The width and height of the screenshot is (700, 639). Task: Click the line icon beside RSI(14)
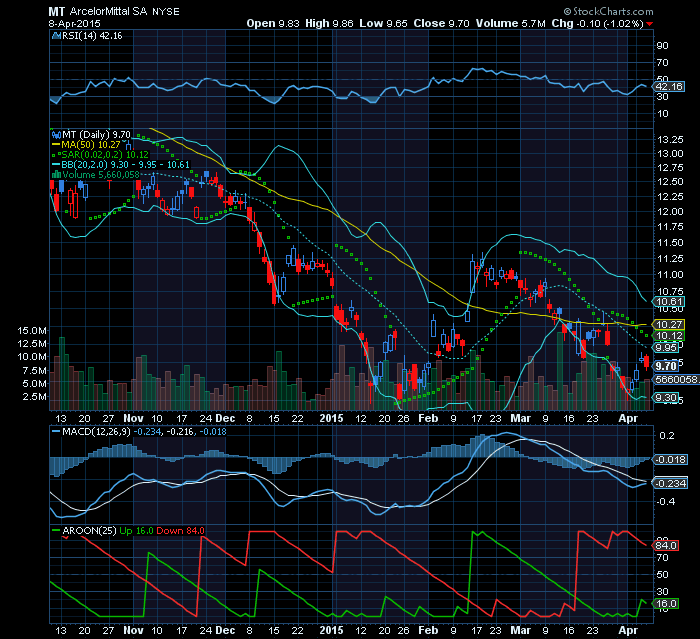pyautogui.click(x=54, y=34)
